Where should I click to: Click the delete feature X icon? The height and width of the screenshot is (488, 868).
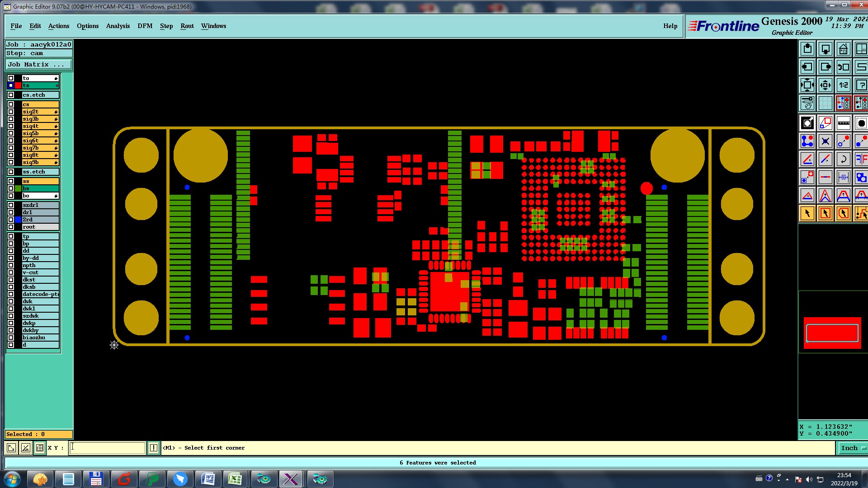point(825,141)
